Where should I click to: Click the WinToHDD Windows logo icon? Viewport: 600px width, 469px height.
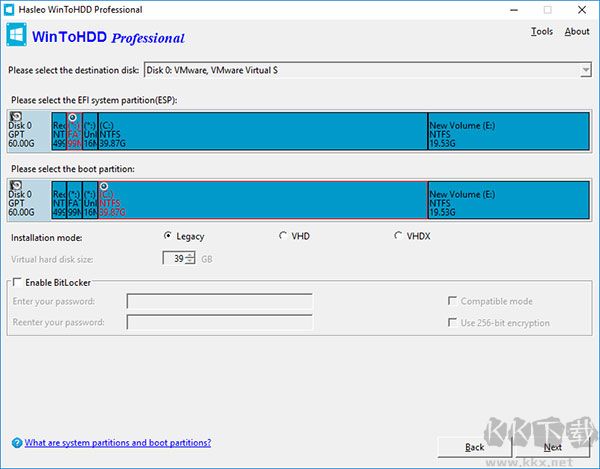[x=16, y=34]
